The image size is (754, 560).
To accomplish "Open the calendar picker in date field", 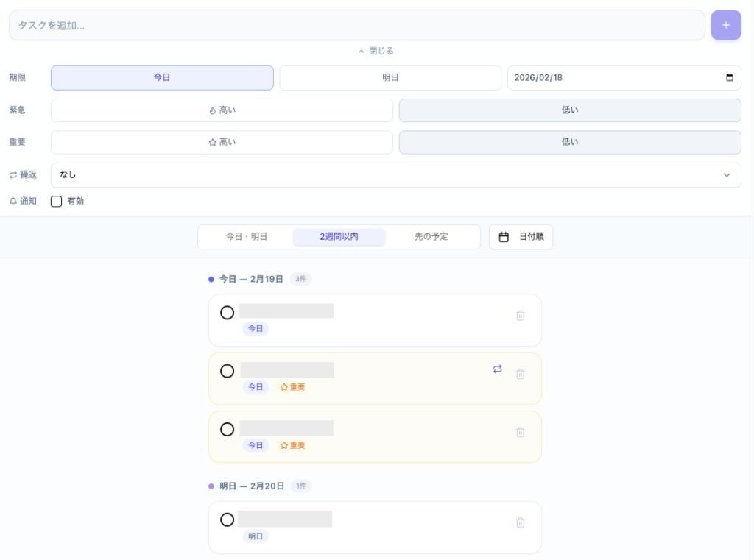I will [x=729, y=78].
